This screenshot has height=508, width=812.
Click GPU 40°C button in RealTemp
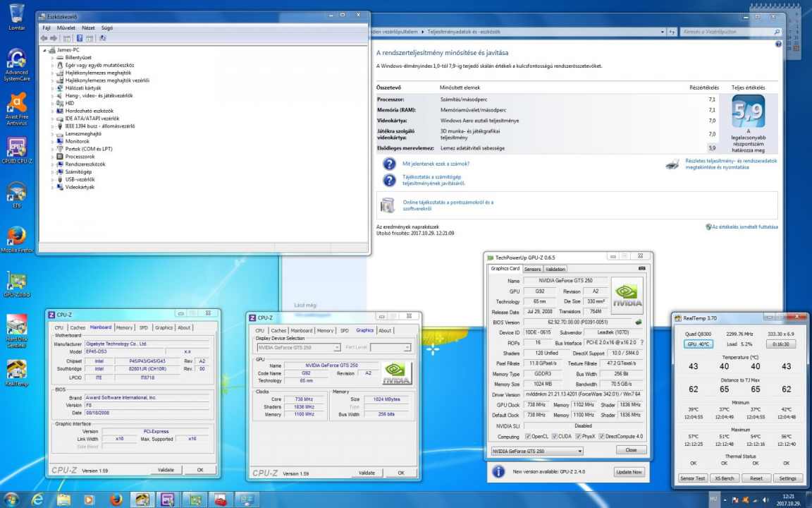tap(698, 344)
